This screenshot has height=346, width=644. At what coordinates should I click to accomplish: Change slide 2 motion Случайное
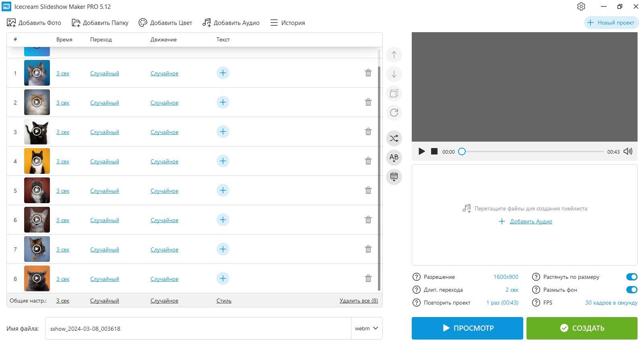pyautogui.click(x=164, y=103)
